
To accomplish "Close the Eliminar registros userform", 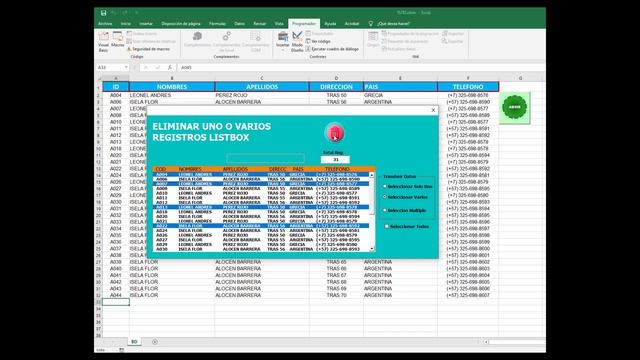I will click(433, 110).
